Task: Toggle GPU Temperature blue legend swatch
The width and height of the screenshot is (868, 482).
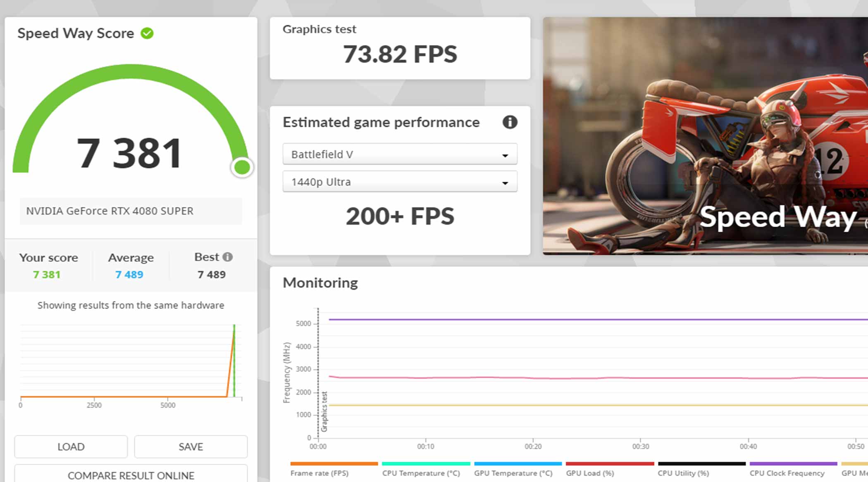Action: pos(518,464)
